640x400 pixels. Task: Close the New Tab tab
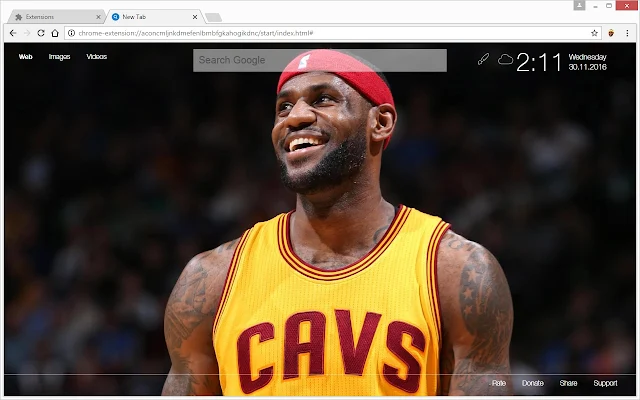click(x=195, y=17)
